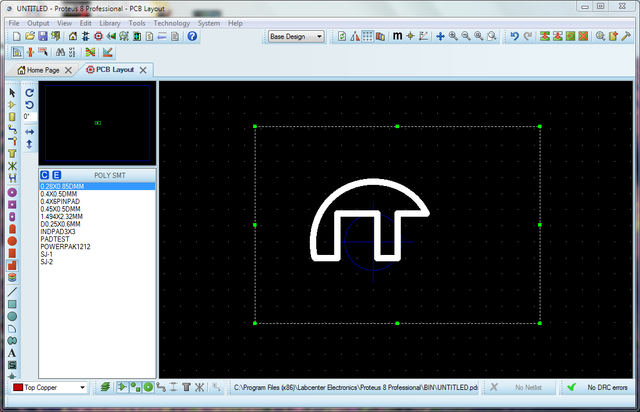
Task: Click the Rotate Anti-clockwise button
Action: 29,105
